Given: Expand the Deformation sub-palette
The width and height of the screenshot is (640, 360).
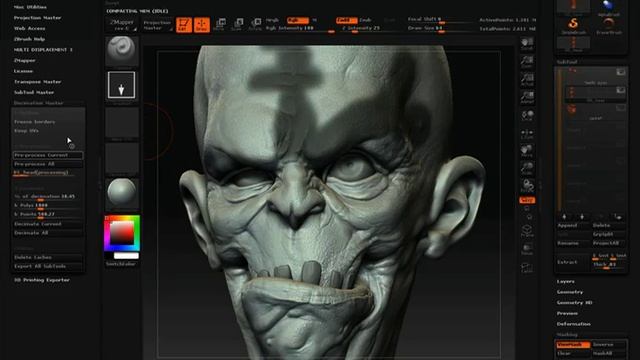Looking at the screenshot, I should pos(574,324).
